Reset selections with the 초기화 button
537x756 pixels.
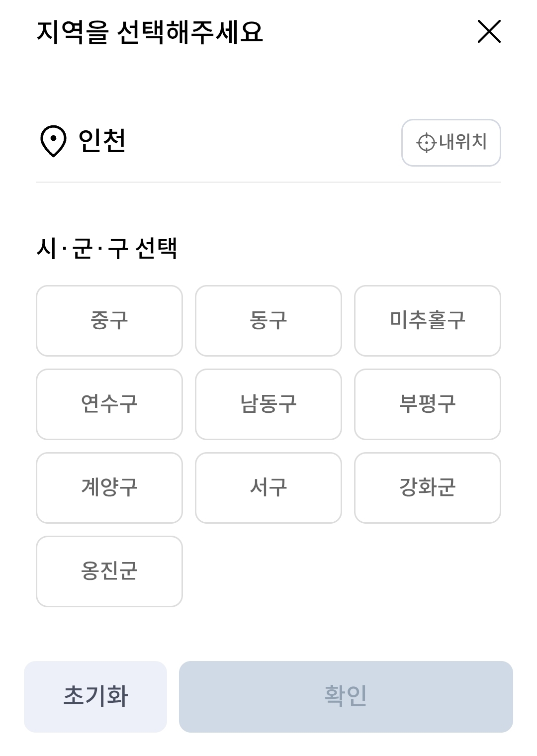tap(95, 697)
